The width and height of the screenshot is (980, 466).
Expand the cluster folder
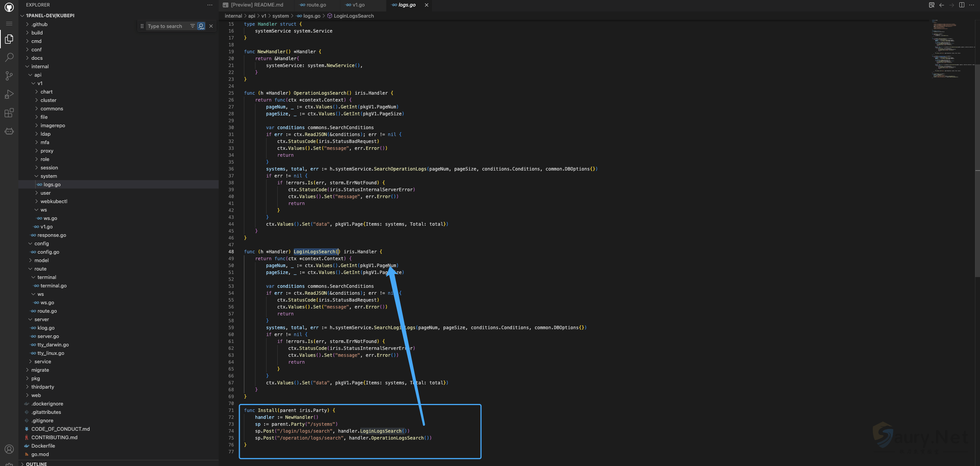[48, 100]
